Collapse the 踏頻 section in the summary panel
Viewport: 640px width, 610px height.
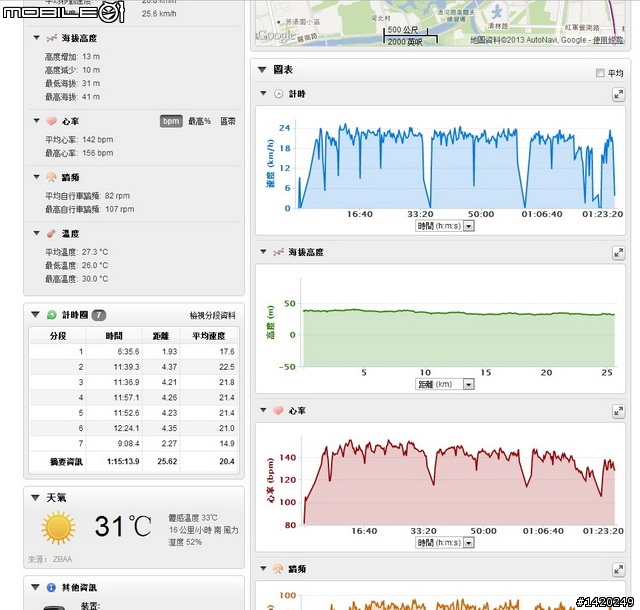pyautogui.click(x=36, y=177)
